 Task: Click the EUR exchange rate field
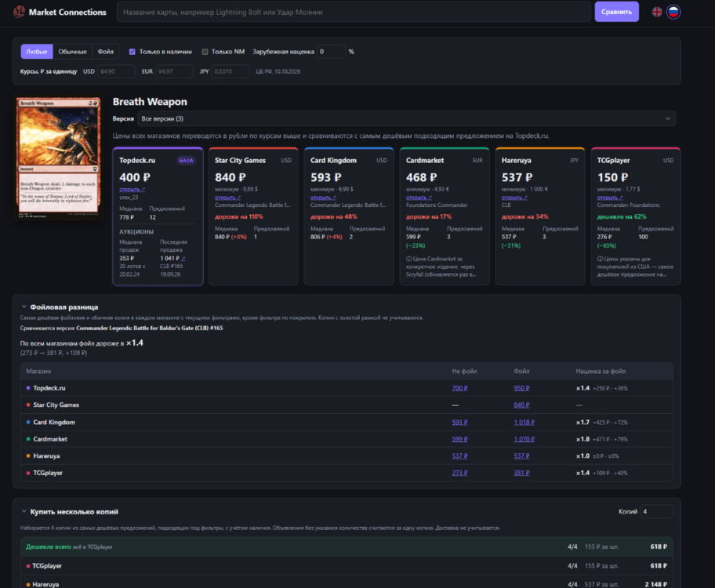[x=174, y=71]
